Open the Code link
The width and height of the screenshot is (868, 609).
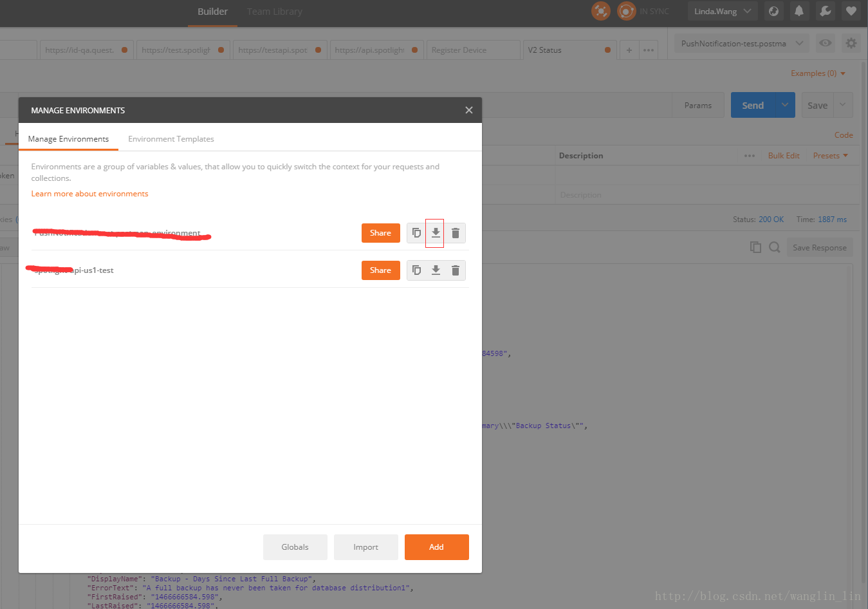(844, 135)
